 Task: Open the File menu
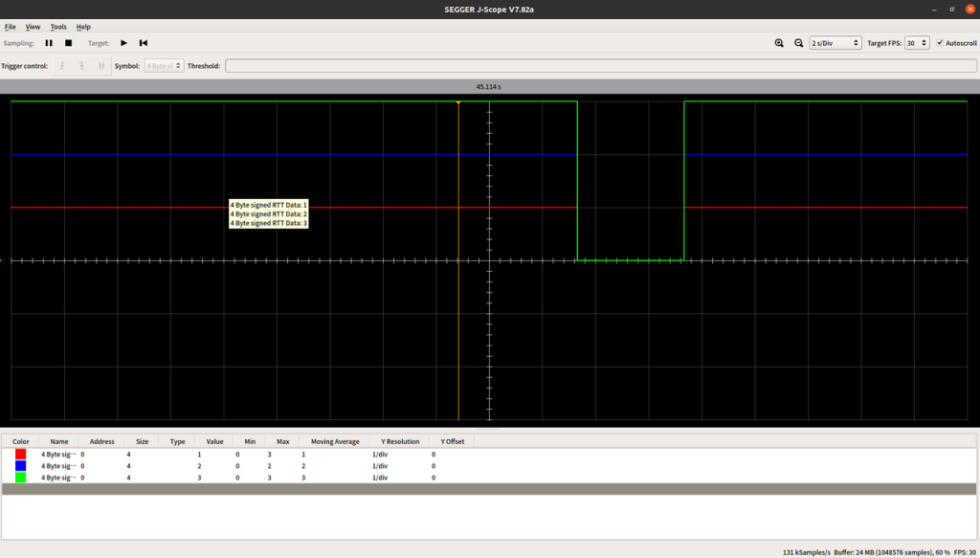point(11,27)
